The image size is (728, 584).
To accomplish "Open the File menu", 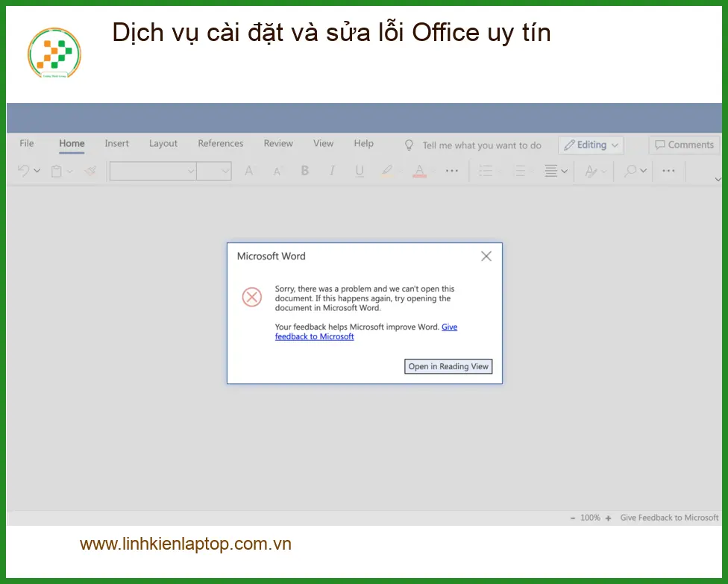I will (26, 143).
